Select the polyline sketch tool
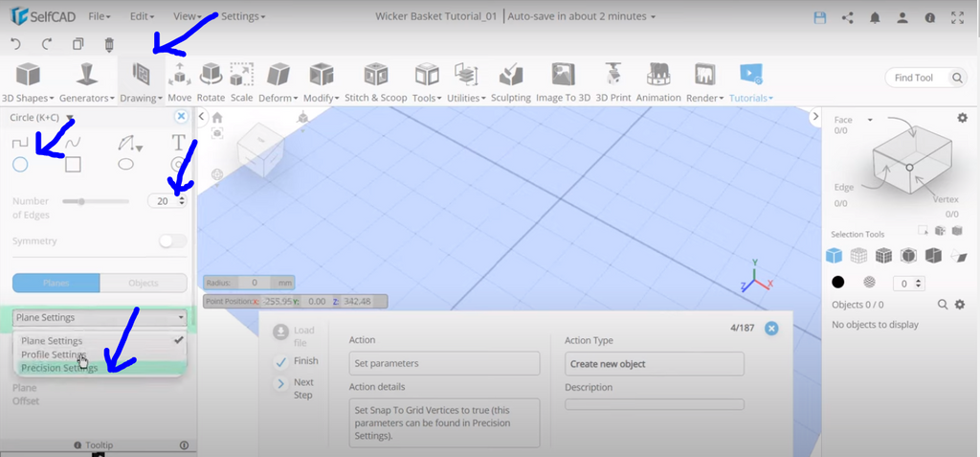980x457 pixels. tap(20, 144)
